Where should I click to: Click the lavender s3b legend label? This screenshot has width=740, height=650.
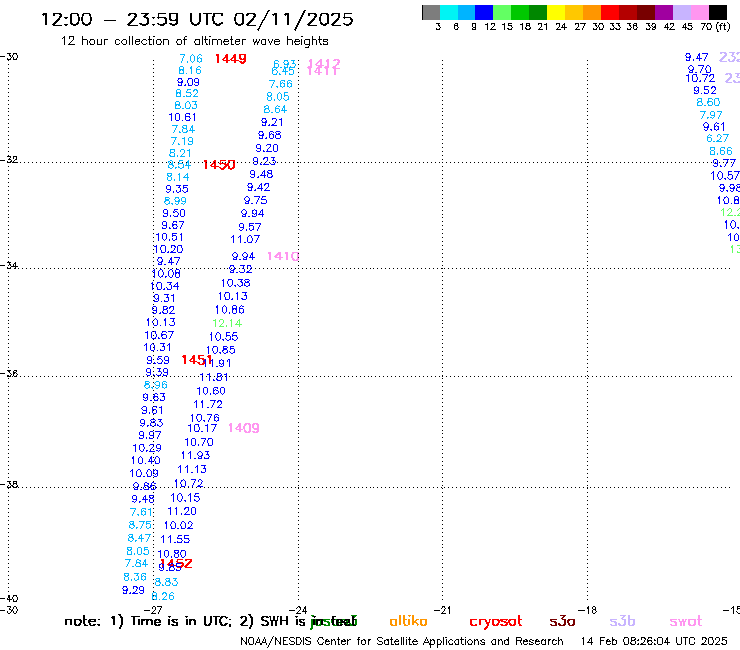(622, 621)
